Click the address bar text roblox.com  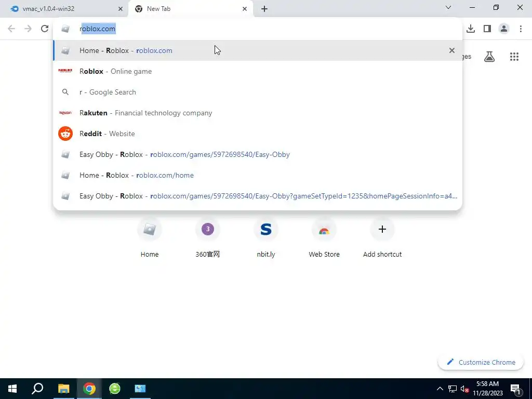(x=98, y=29)
